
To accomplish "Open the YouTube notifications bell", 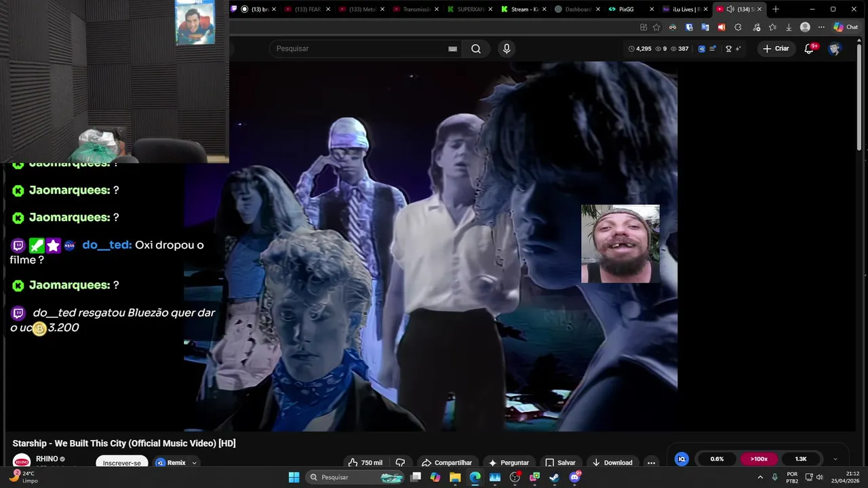I will [x=809, y=49].
